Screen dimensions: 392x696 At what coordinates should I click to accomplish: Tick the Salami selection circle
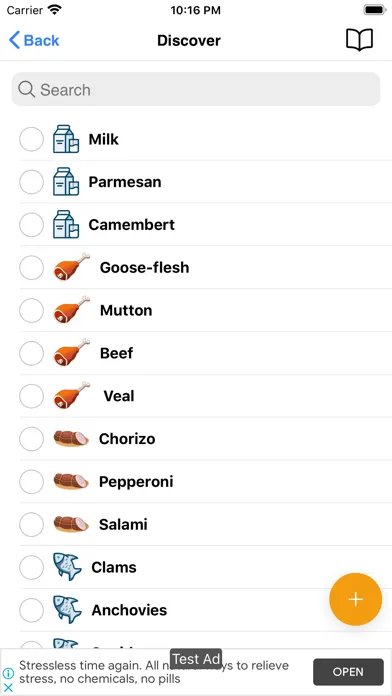coord(32,525)
